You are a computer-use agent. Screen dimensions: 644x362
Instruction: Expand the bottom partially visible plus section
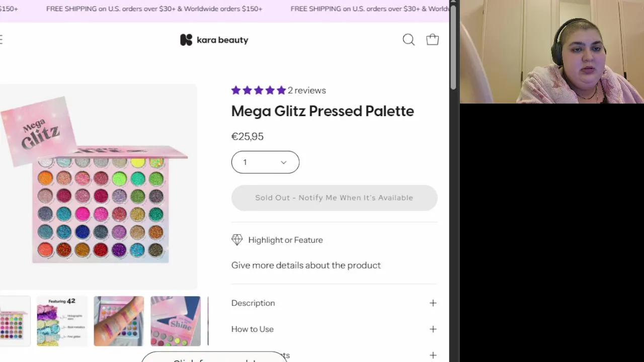[x=433, y=355]
